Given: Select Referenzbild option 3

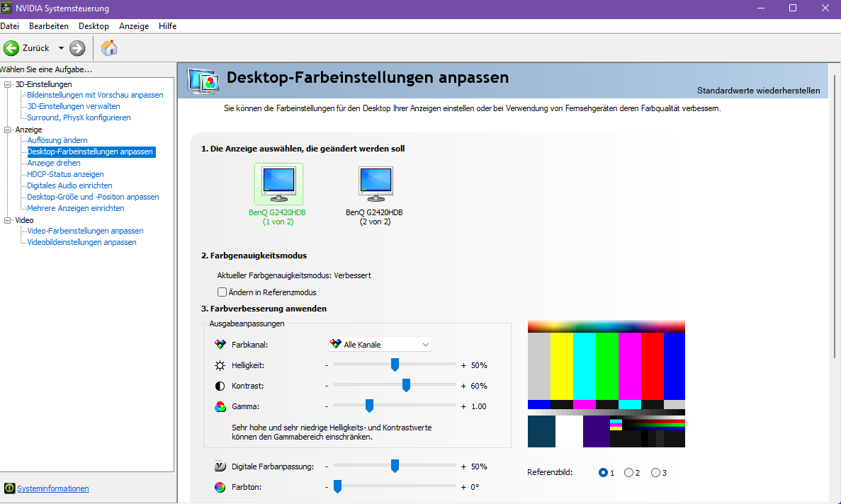Looking at the screenshot, I should 655,472.
